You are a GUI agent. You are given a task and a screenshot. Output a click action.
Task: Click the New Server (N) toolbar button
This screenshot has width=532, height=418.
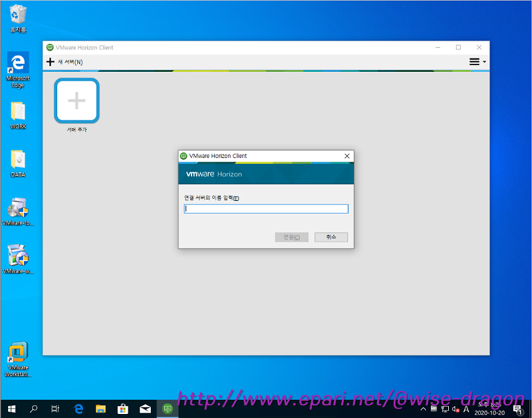pyautogui.click(x=65, y=62)
